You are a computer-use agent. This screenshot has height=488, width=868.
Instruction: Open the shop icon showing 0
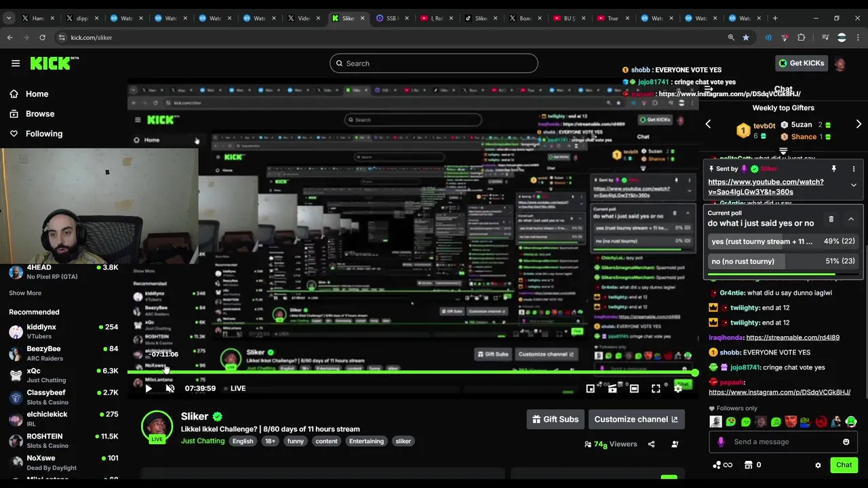pyautogui.click(x=753, y=465)
